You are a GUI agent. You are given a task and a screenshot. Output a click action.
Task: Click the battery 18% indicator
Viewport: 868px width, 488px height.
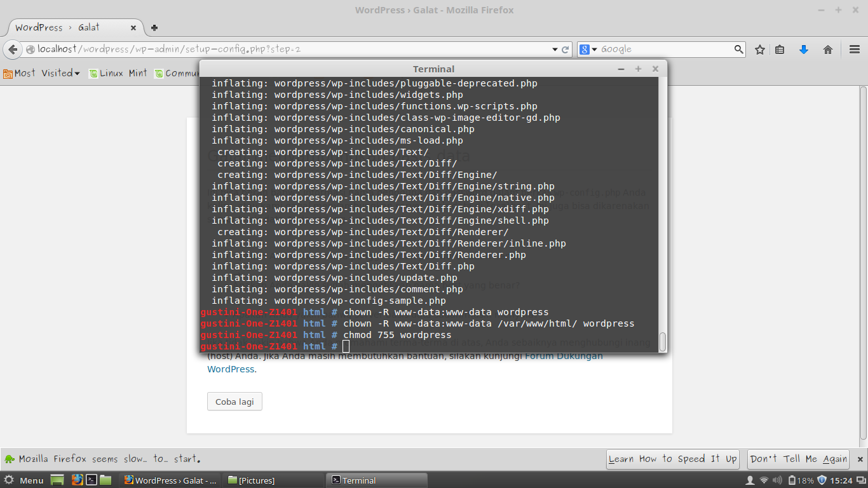pyautogui.click(x=800, y=480)
